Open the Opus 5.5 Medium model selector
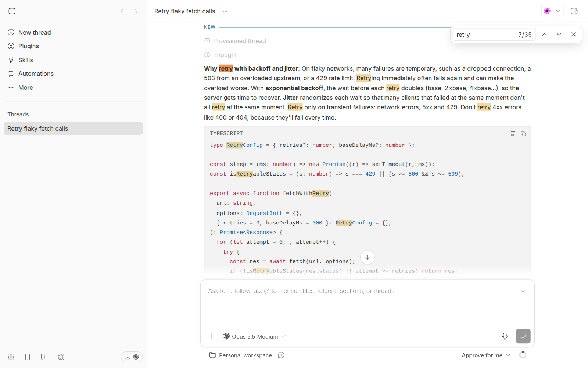 (x=254, y=336)
